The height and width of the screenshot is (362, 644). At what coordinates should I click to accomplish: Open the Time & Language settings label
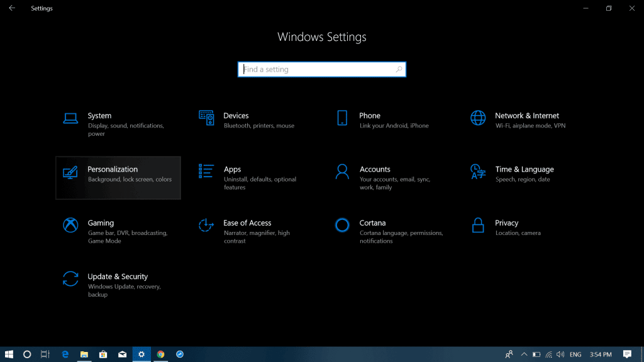pyautogui.click(x=525, y=170)
